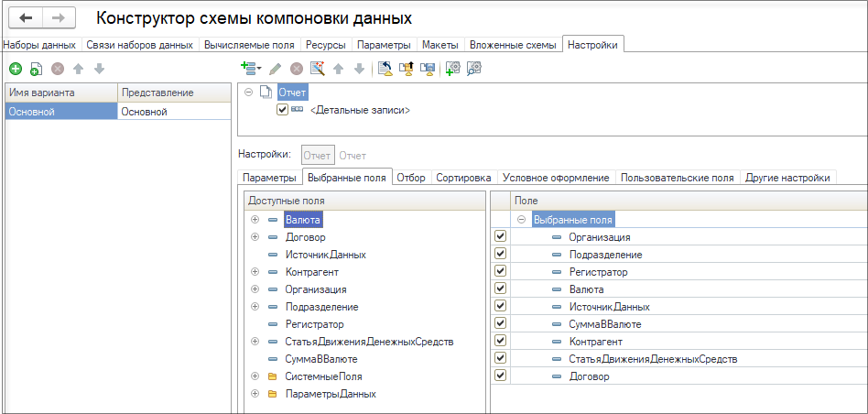Select the Основной variant row
This screenshot has width=868, height=414.
pos(117,112)
